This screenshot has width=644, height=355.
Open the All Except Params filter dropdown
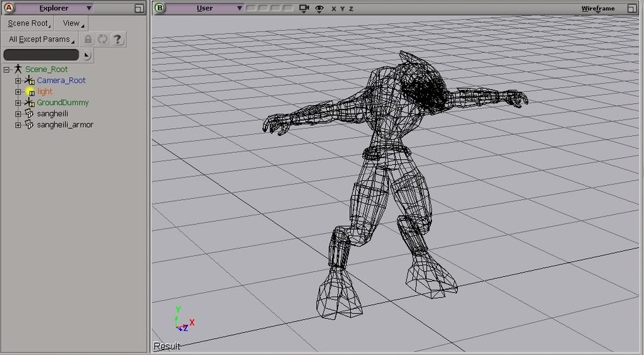pos(40,40)
